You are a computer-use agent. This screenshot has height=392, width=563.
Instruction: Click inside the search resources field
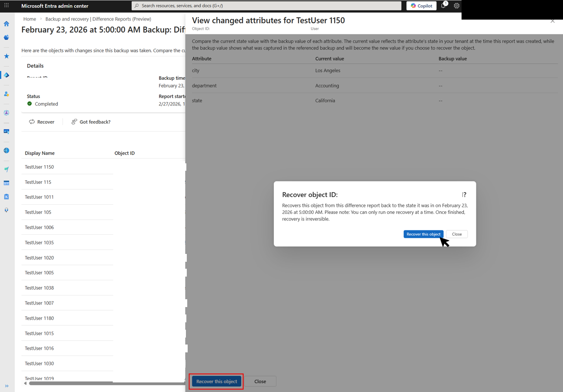(x=267, y=6)
